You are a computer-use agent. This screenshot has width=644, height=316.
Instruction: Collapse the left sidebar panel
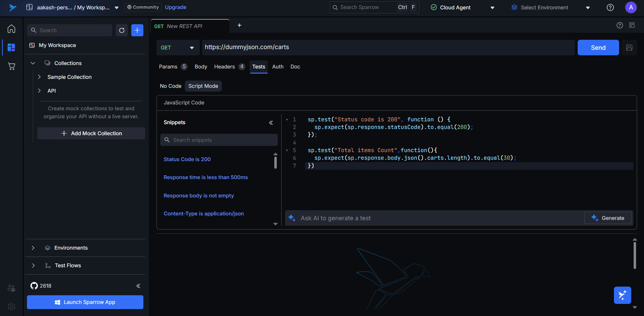tap(138, 286)
